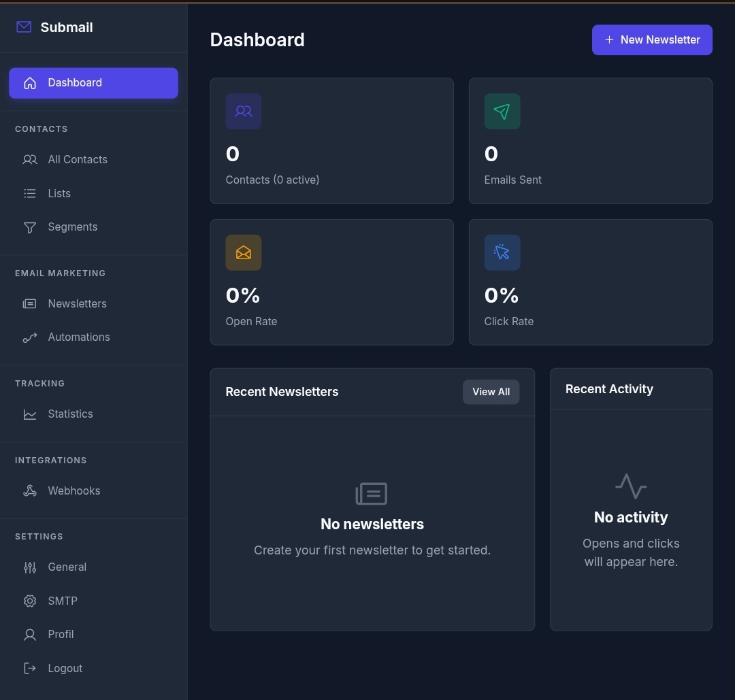Click the sliders icon beside General
This screenshot has width=735, height=700.
pos(30,567)
